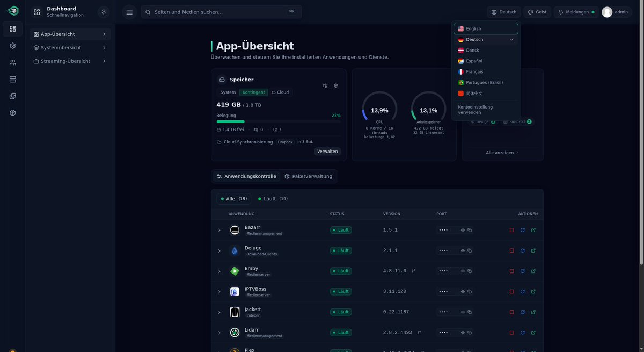The height and width of the screenshot is (352, 644).
Task: Reveal the IPTVBoss port with eye icon
Action: pos(463,291)
